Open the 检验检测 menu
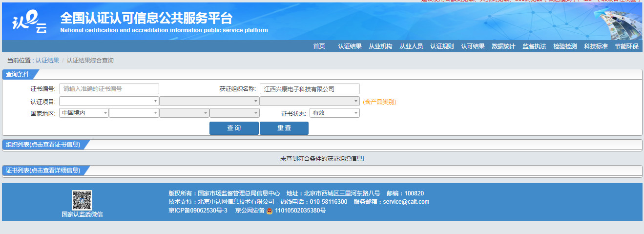 click(565, 46)
